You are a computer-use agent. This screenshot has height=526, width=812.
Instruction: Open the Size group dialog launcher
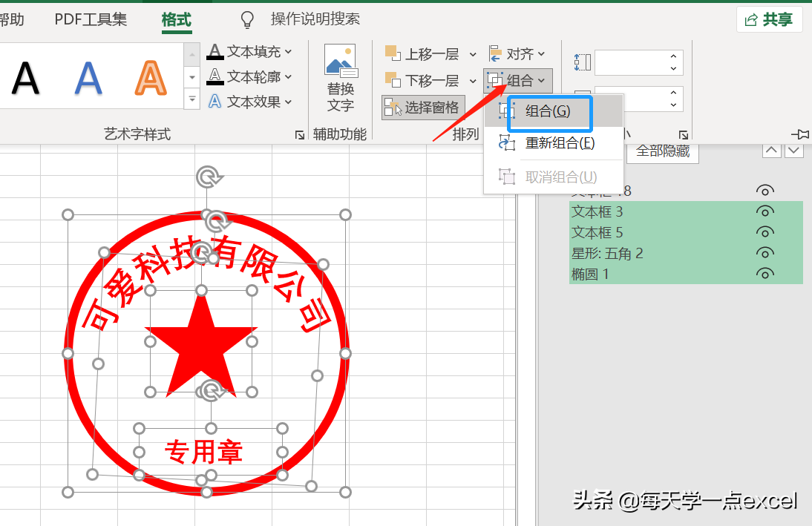(x=684, y=135)
